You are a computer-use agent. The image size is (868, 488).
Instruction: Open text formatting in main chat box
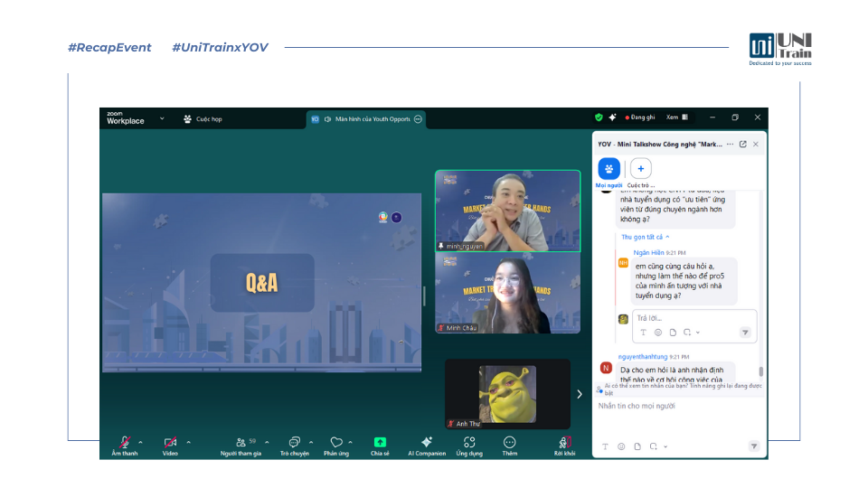tap(606, 446)
